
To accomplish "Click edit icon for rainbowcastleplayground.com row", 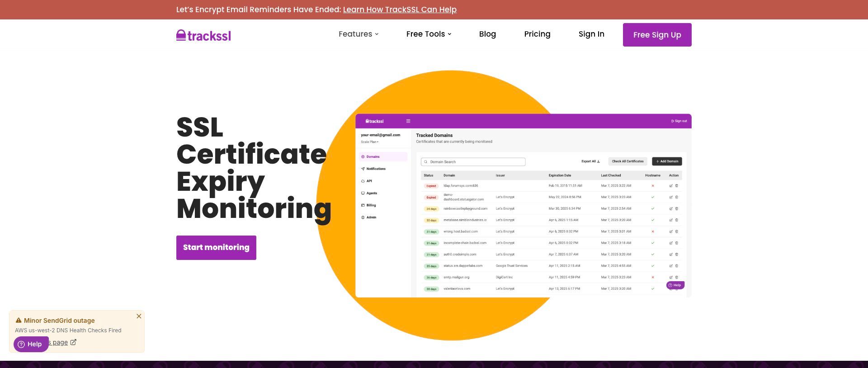I will point(671,209).
